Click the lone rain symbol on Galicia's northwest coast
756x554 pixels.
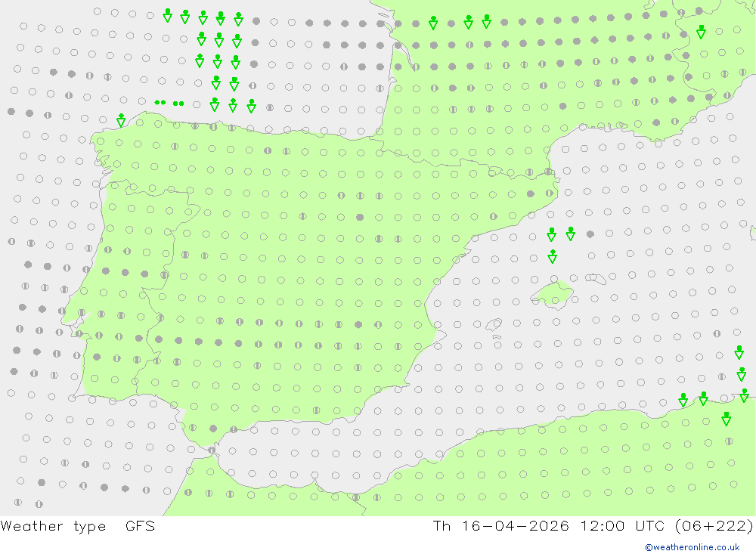121,120
